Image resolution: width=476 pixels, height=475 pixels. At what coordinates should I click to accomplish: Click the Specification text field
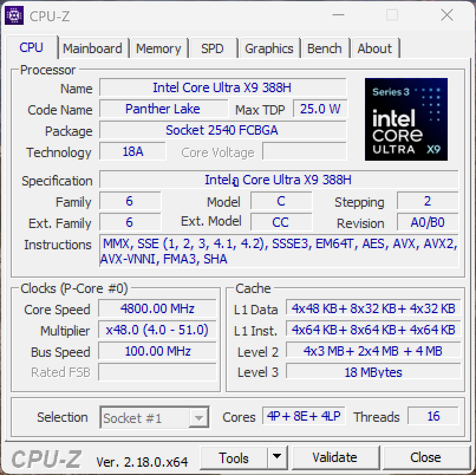[x=278, y=180]
